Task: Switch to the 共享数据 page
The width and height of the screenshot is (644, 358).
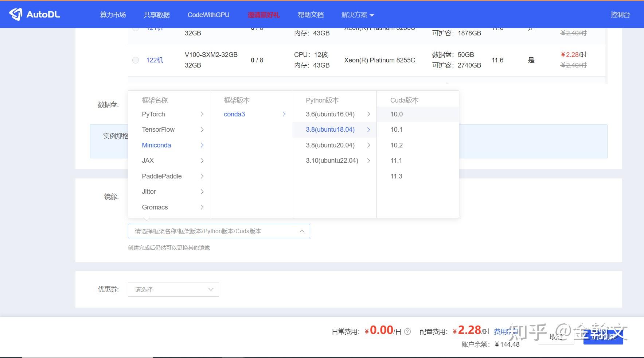Action: [156, 15]
